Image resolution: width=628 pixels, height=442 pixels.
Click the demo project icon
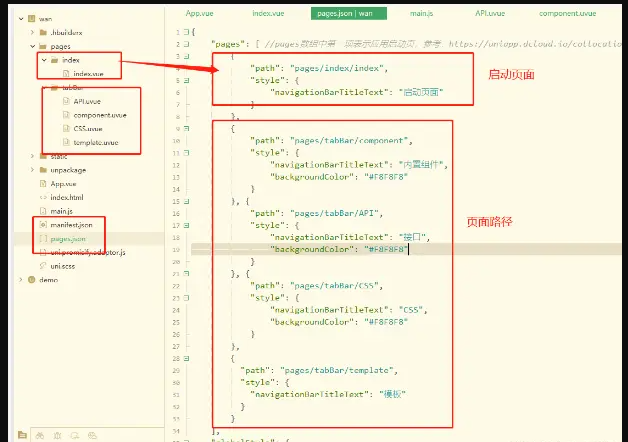point(32,280)
